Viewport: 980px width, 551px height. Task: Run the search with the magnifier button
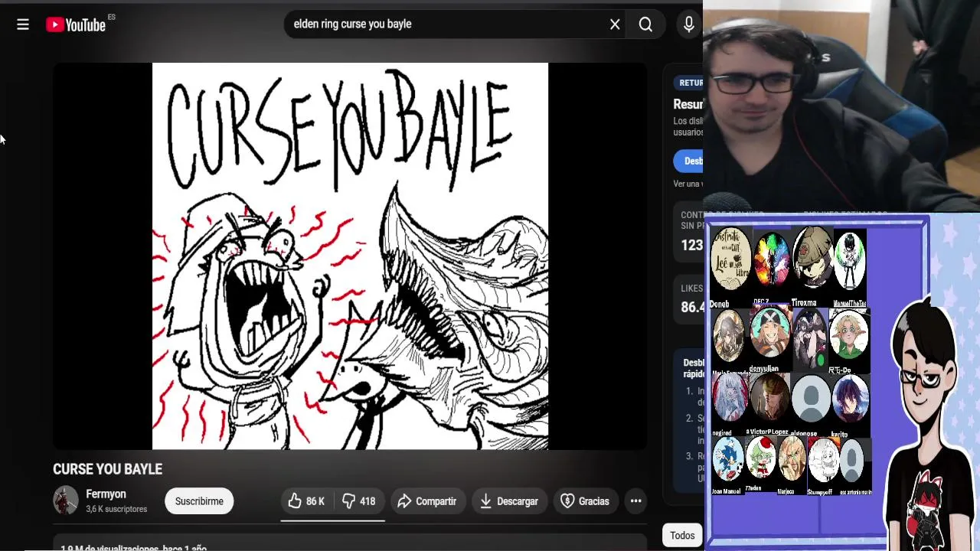645,24
